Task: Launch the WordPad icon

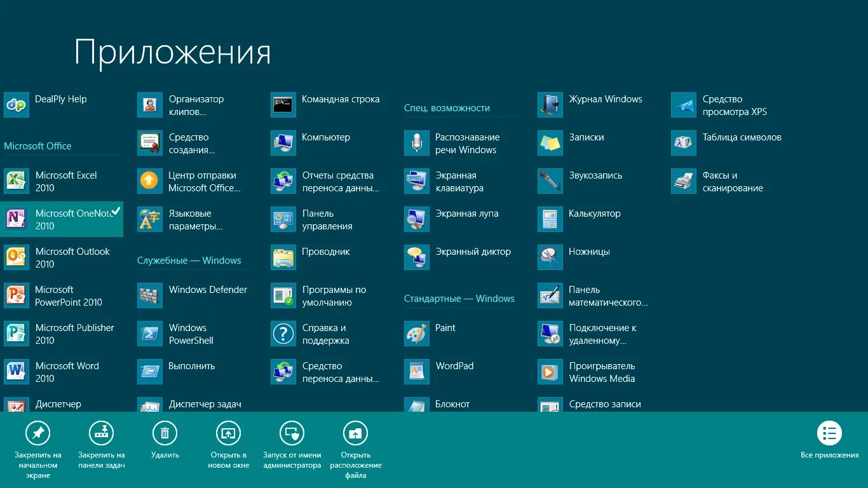Action: (417, 372)
